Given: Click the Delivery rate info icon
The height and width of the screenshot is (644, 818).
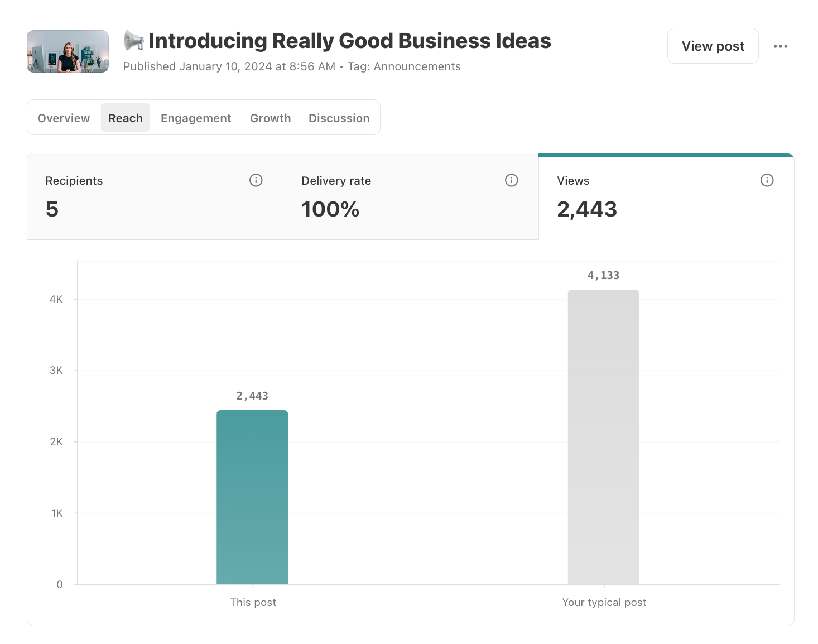Looking at the screenshot, I should tap(511, 180).
